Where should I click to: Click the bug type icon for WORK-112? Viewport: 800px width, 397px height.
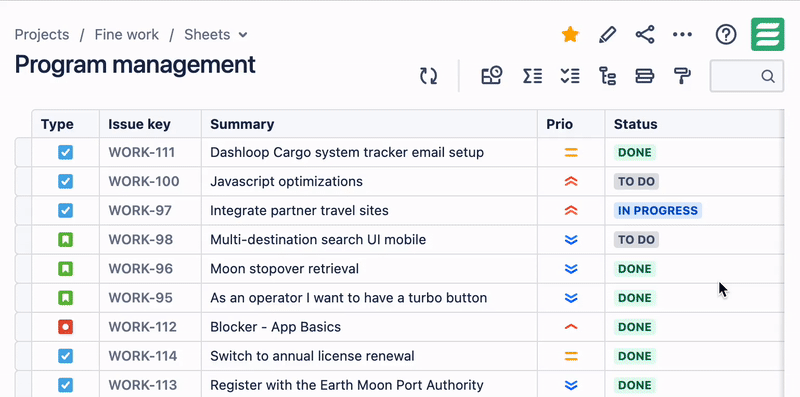(x=65, y=327)
